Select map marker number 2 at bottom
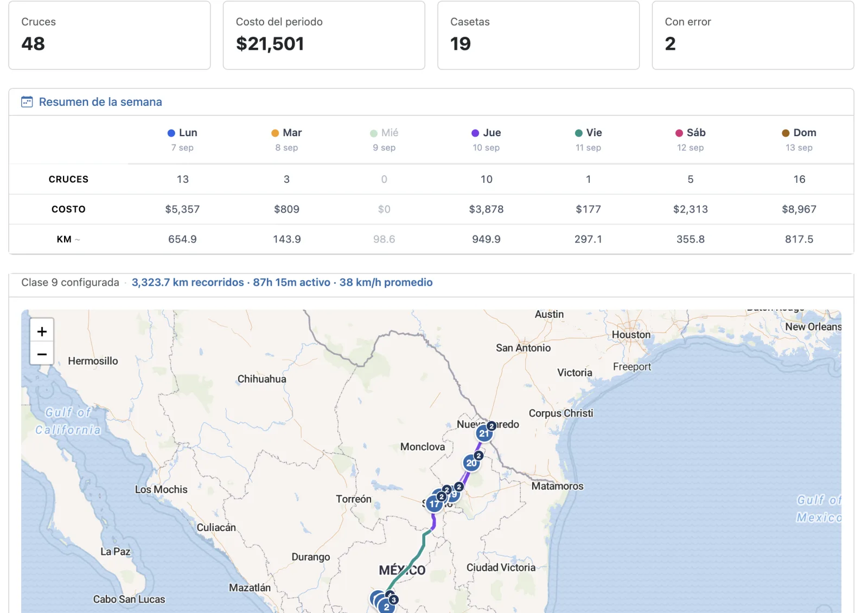The image size is (868, 613). [386, 606]
